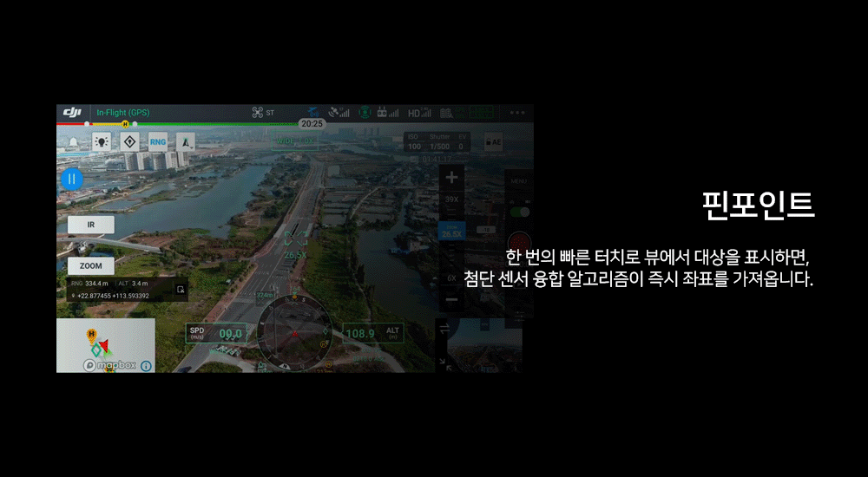Screen dimensions: 868x477
Task: Select the 39X zoom preset
Action: pyautogui.click(x=451, y=199)
